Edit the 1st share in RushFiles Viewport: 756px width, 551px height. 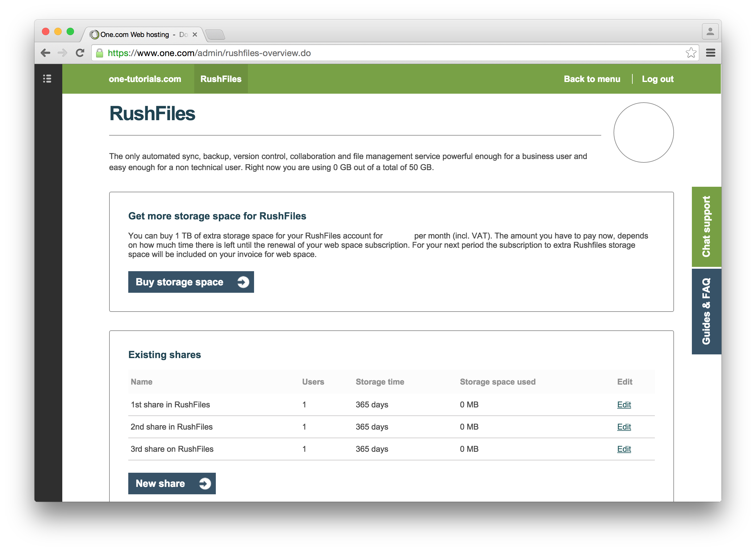pyautogui.click(x=624, y=405)
